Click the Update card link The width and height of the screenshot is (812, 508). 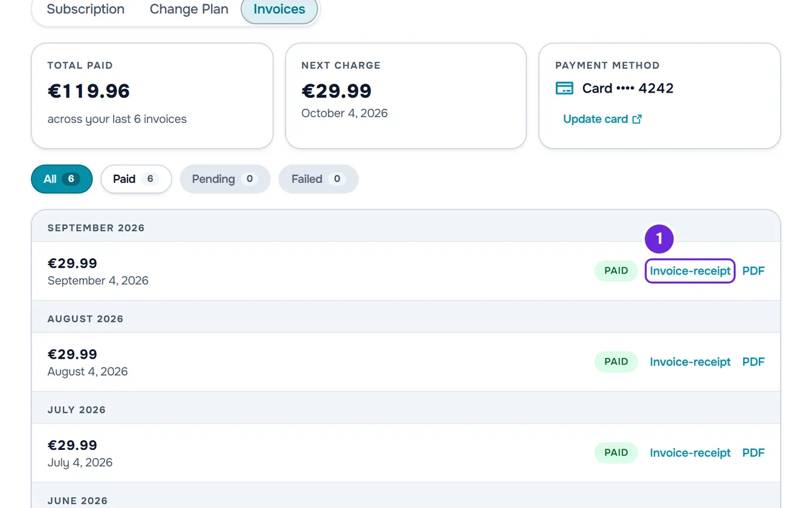pyautogui.click(x=602, y=119)
